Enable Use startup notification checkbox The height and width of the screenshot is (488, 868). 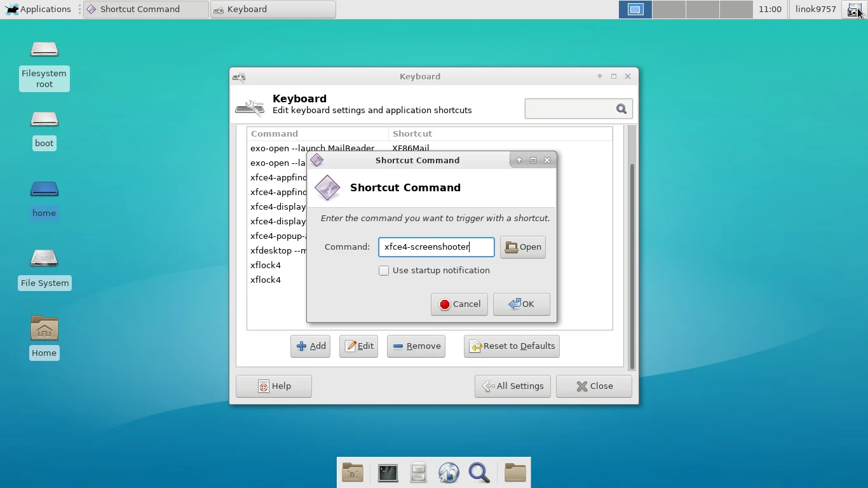click(384, 271)
